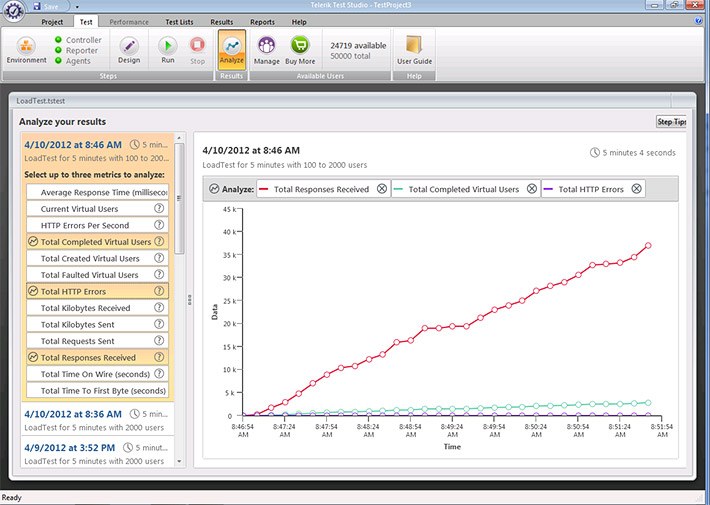Show help for Total HTTP Errors

pos(159,291)
